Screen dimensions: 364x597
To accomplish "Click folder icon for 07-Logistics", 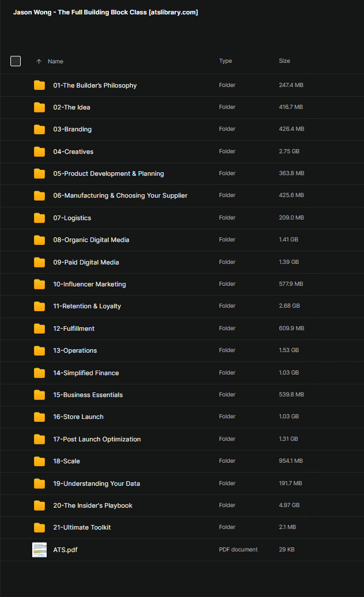I will (40, 218).
